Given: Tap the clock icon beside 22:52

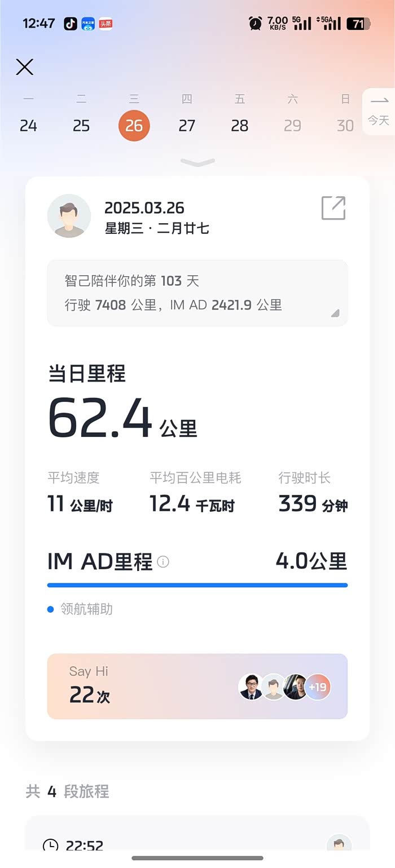Looking at the screenshot, I should coord(51,845).
